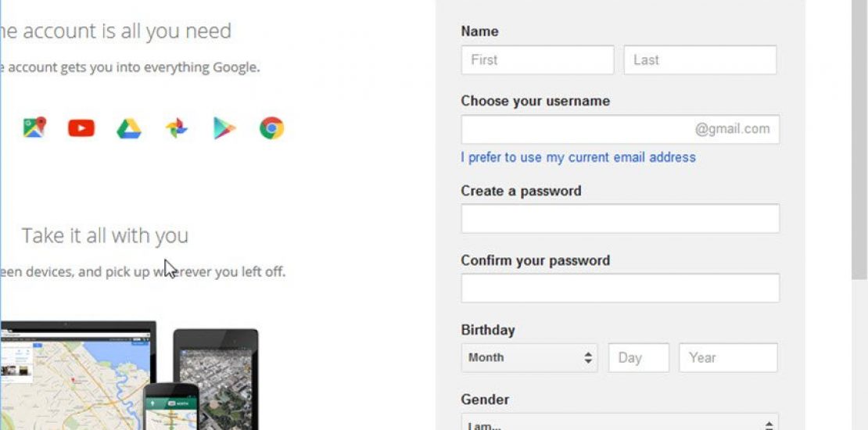Select the Confirm your password field
868x430 pixels.
pyautogui.click(x=620, y=288)
